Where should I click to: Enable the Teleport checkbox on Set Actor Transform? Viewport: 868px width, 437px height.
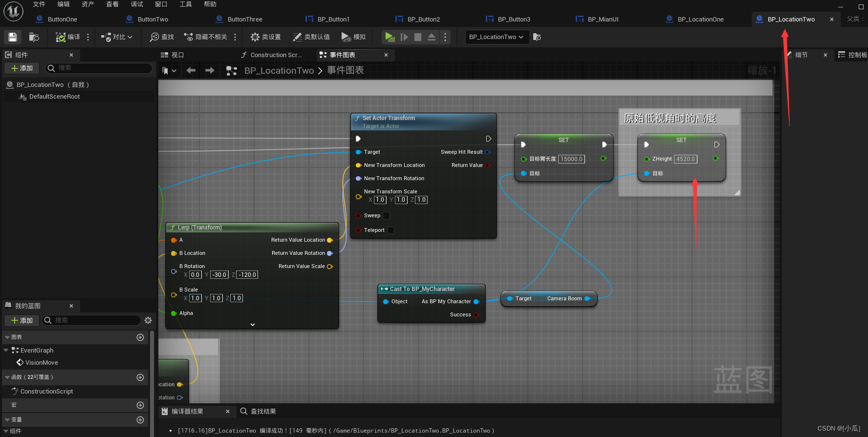(391, 230)
